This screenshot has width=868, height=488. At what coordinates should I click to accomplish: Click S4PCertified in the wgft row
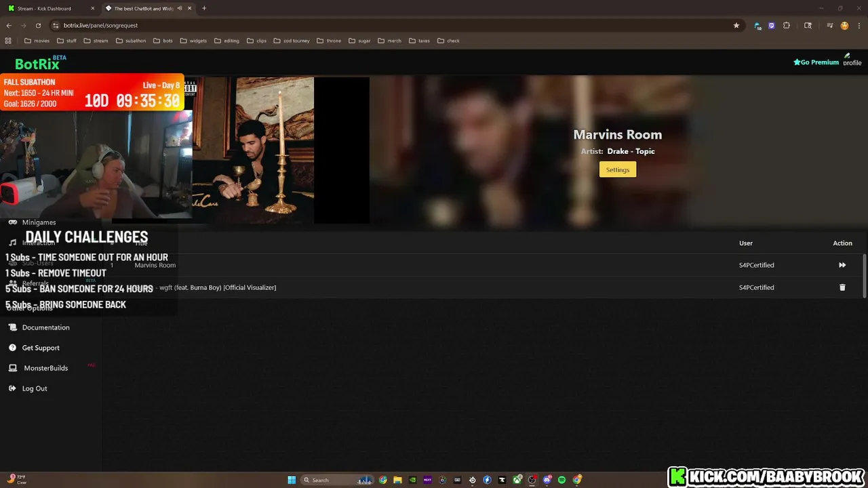pyautogui.click(x=756, y=287)
